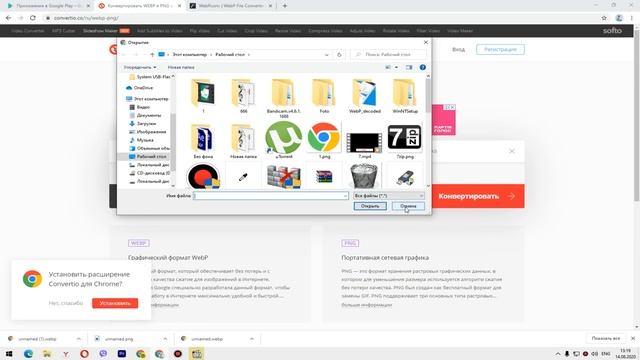Viewport: 640px width, 360px height.
Task: Select Этот компьютер in navigation tree
Action: coord(147,99)
